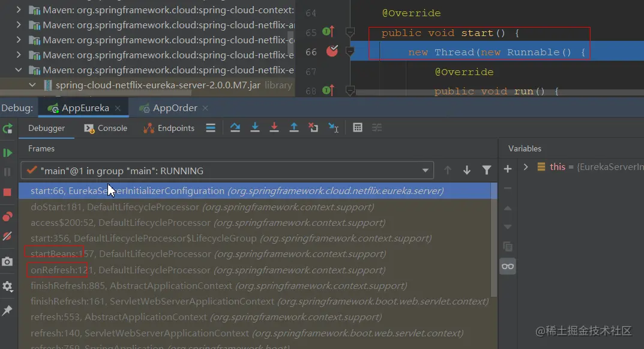Select frame startBeans:157 DefaultLifecycleProcessor

[254, 254]
